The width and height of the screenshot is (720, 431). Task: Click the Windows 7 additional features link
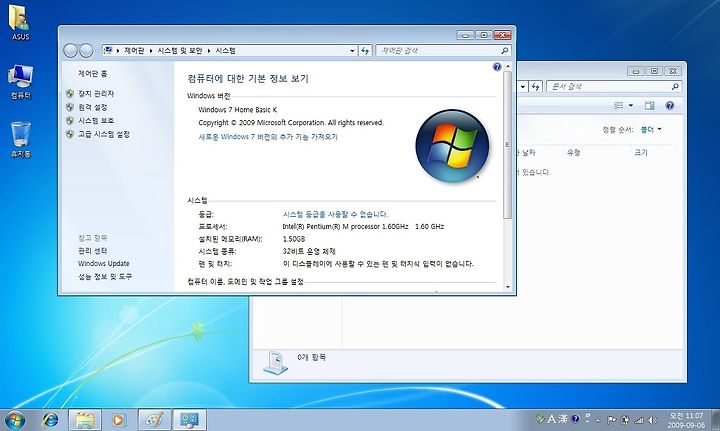point(268,137)
